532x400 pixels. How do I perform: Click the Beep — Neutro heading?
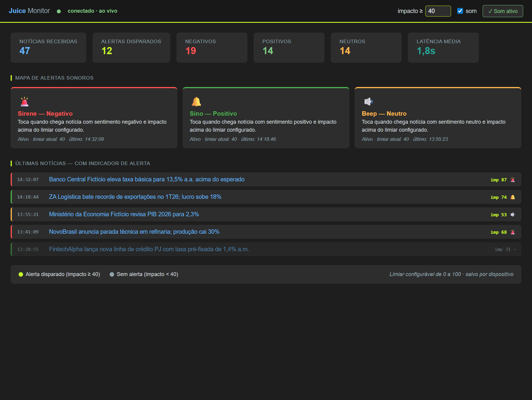pyautogui.click(x=384, y=114)
